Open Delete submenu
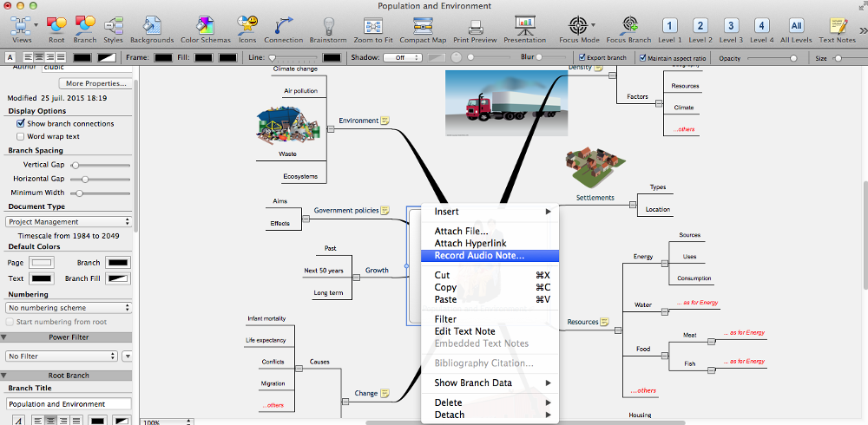The width and height of the screenshot is (868, 425). click(490, 402)
